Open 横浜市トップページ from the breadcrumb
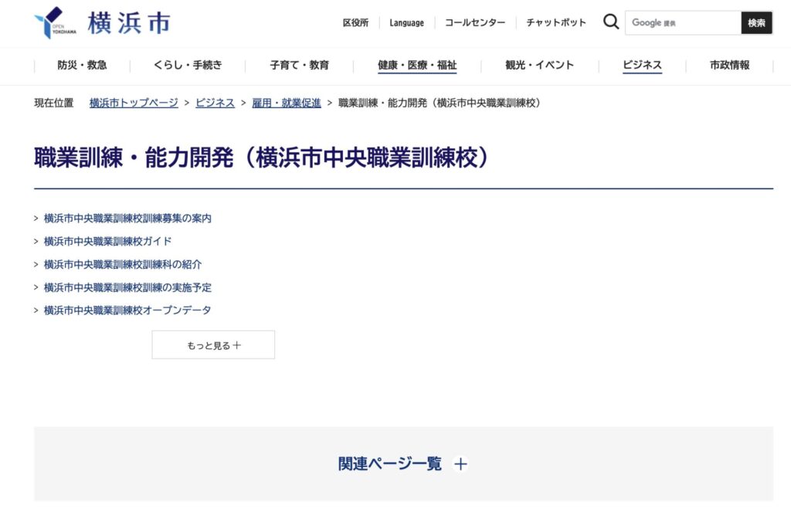Image resolution: width=791 pixels, height=532 pixels. [x=134, y=102]
